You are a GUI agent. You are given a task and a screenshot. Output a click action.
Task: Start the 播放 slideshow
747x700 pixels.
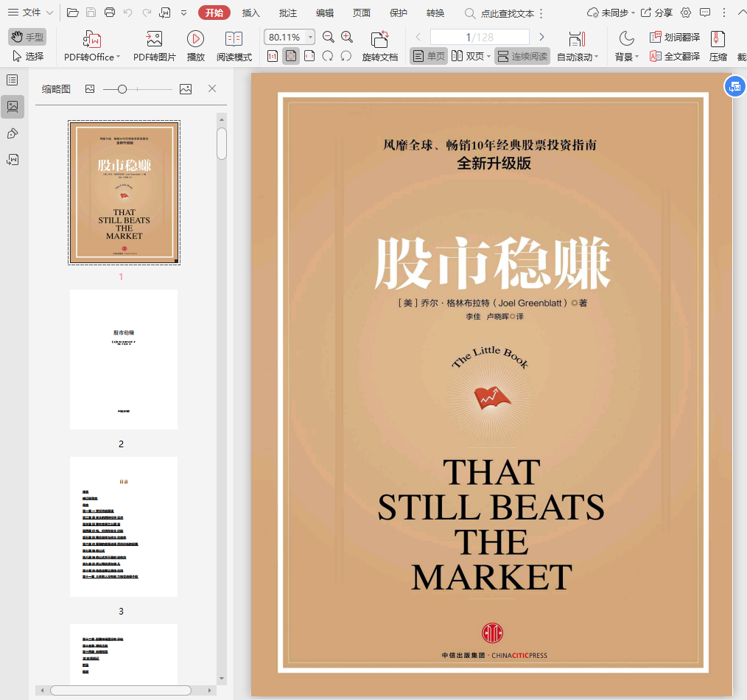(x=195, y=46)
